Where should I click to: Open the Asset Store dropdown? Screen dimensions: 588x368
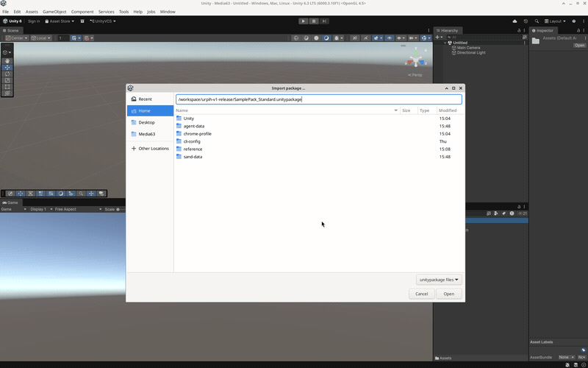[x=60, y=21]
